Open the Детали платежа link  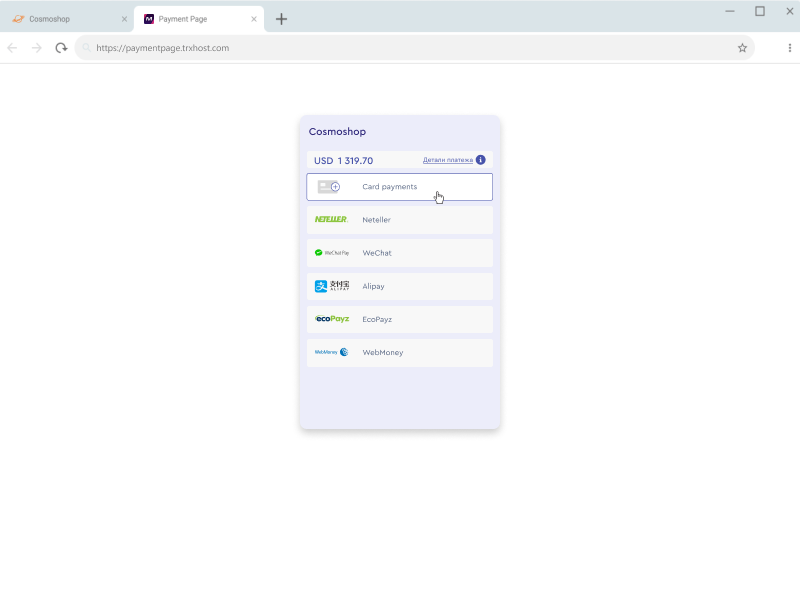pos(447,160)
